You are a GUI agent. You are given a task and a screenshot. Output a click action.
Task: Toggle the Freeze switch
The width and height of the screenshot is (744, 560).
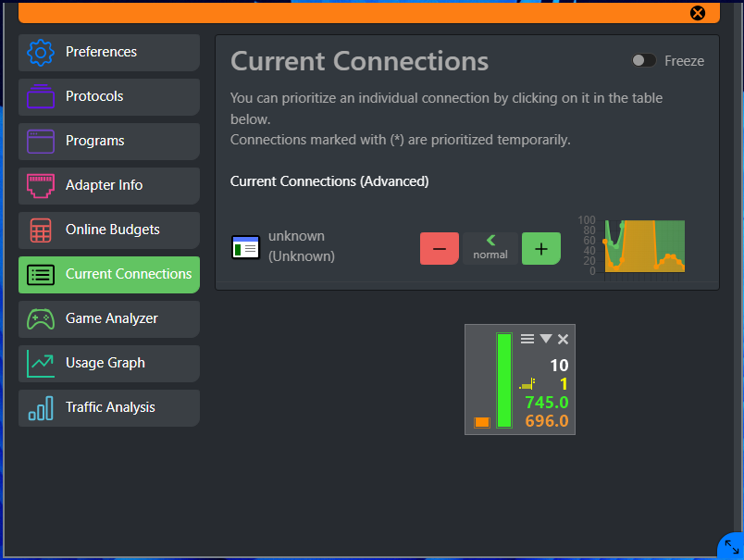[x=643, y=61]
